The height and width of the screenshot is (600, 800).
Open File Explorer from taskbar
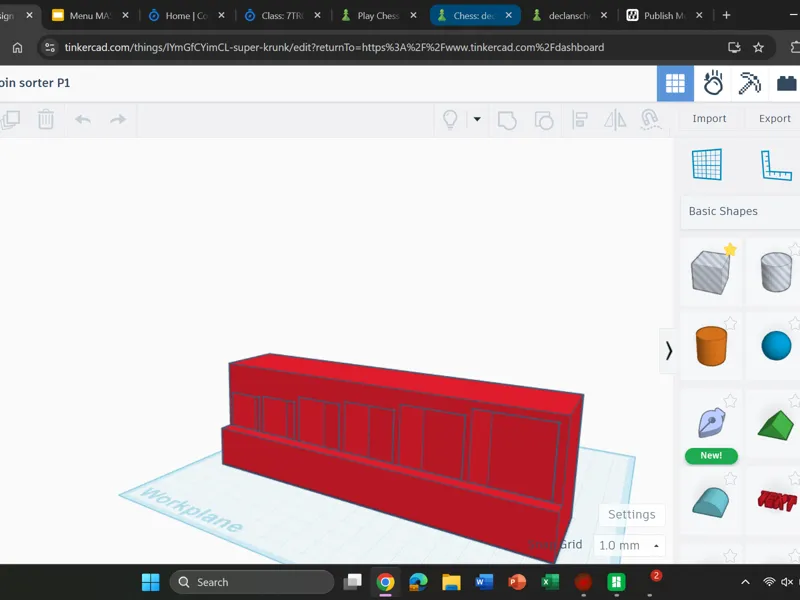[x=451, y=582]
